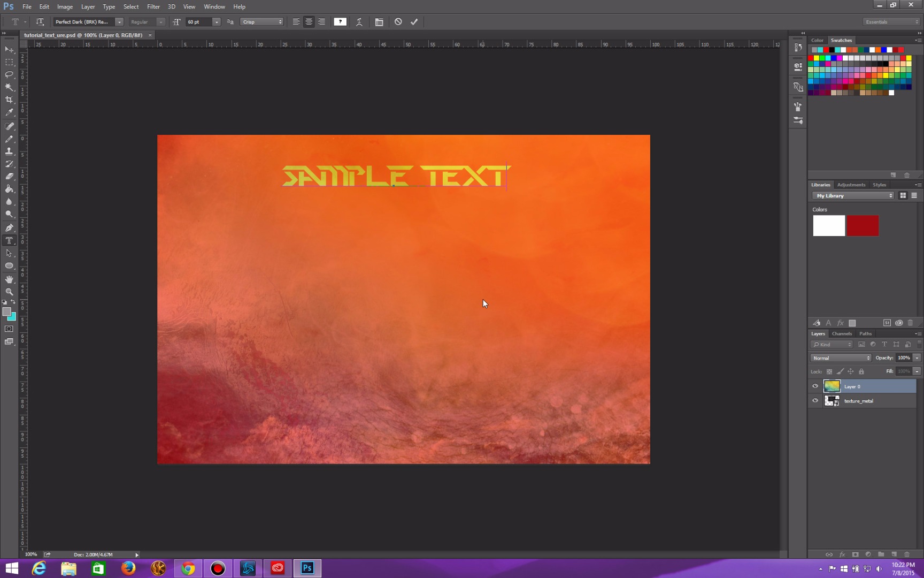Open the My Library dropdown
Screen dimensions: 924x578
point(853,196)
